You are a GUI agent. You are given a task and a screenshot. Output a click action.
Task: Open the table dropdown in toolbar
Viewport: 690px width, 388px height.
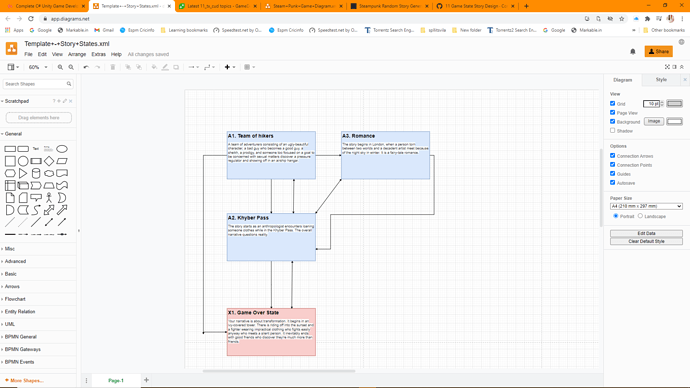point(250,67)
